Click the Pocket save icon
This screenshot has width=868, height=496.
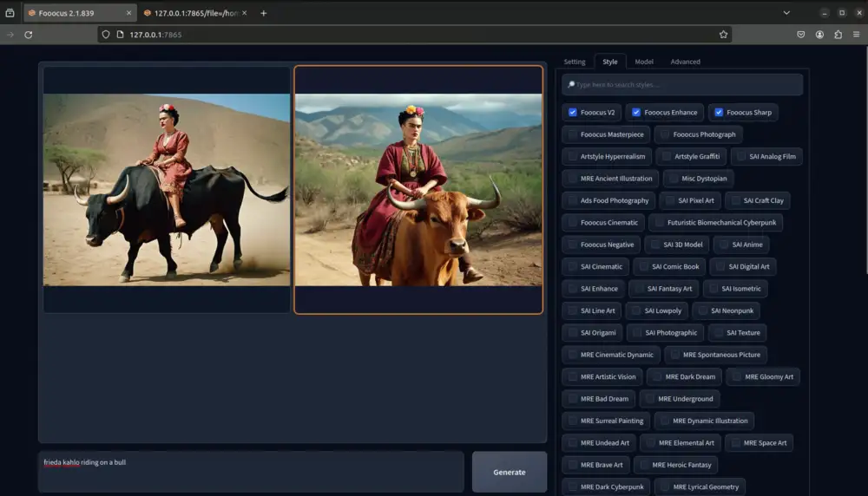click(x=800, y=35)
